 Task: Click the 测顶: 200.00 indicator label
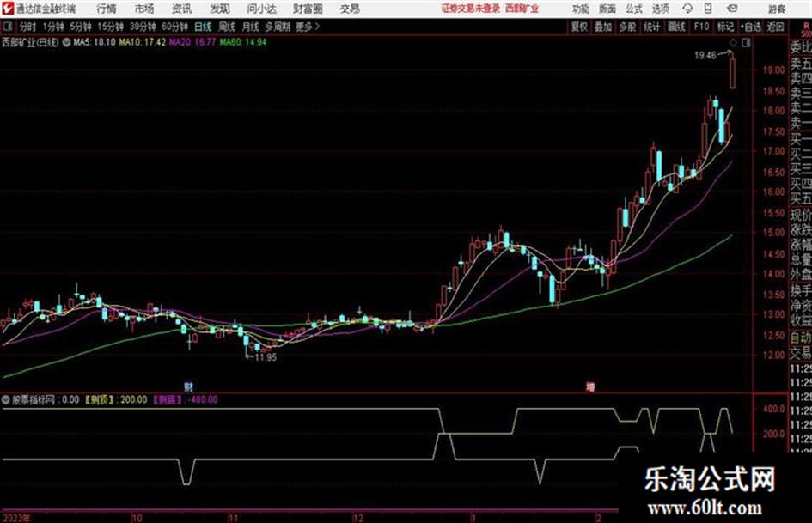(116, 399)
